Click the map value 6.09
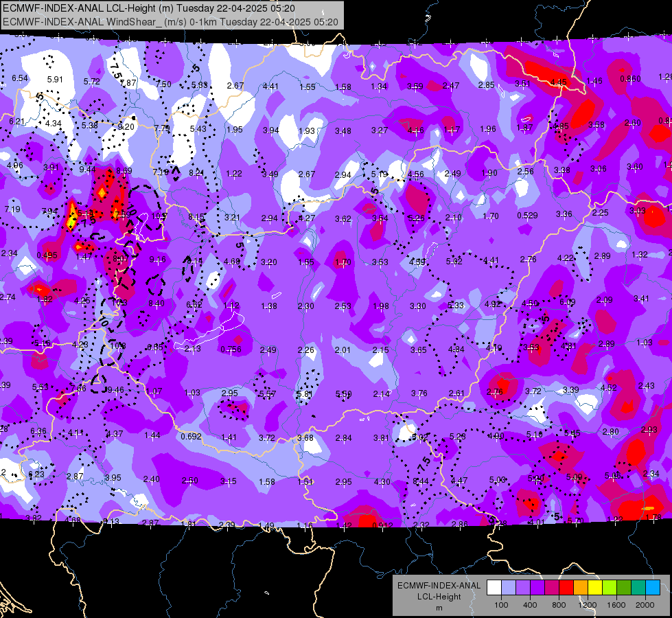The height and width of the screenshot is (618, 672). pyautogui.click(x=568, y=302)
